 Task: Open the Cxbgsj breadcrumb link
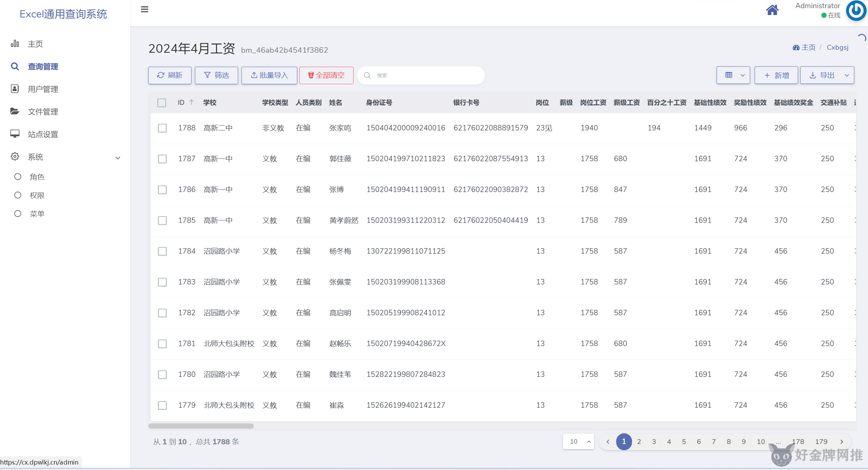(838, 48)
